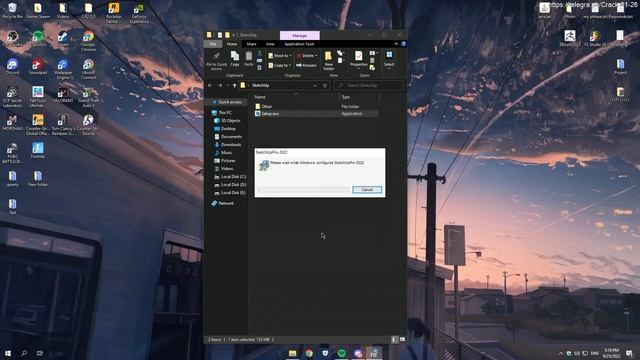Image resolution: width=640 pixels, height=360 pixels.
Task: Select the Other folder in file list
Action: tap(263, 107)
